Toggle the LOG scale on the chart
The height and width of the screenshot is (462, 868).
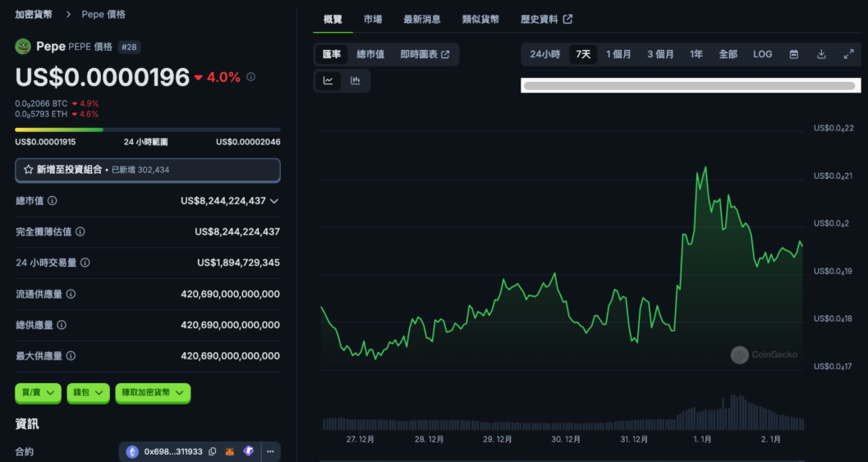[x=762, y=54]
